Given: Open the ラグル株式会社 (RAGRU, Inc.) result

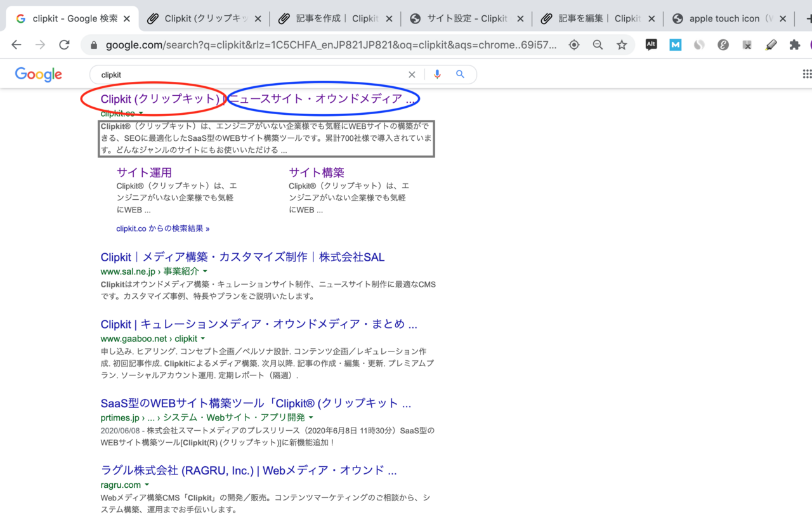Looking at the screenshot, I should (x=249, y=470).
